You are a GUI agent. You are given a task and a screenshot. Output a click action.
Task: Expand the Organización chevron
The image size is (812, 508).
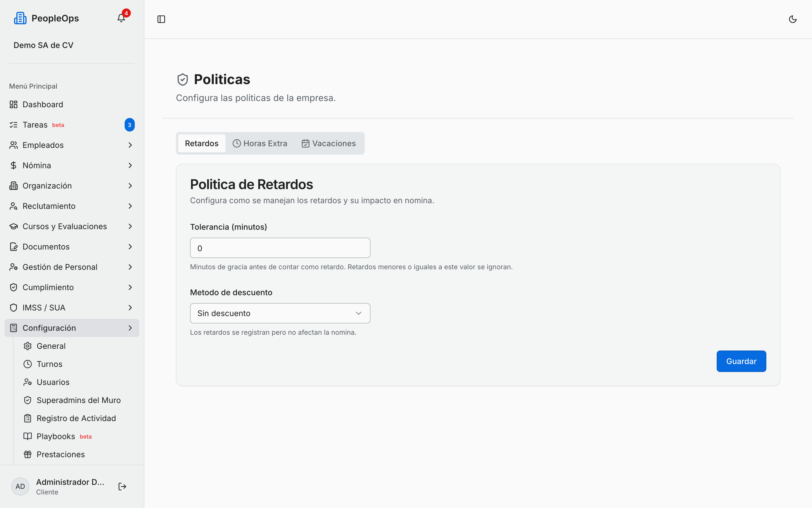(x=130, y=186)
